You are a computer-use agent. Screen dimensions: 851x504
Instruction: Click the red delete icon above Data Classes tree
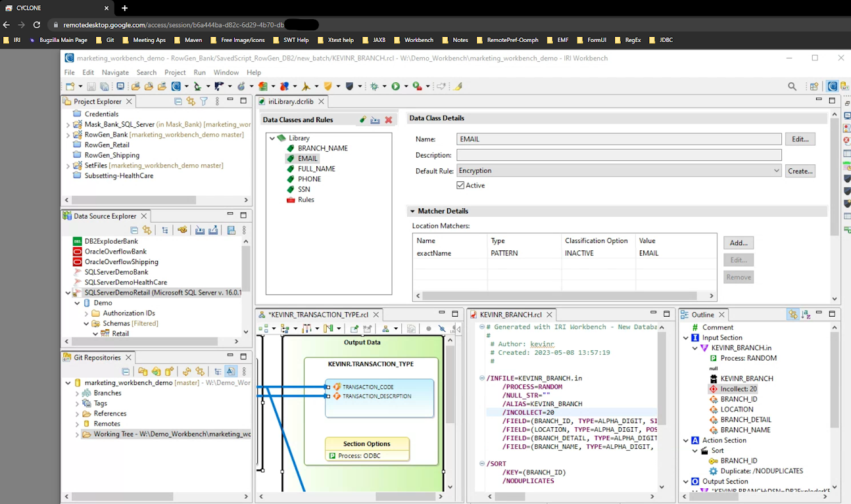(388, 120)
